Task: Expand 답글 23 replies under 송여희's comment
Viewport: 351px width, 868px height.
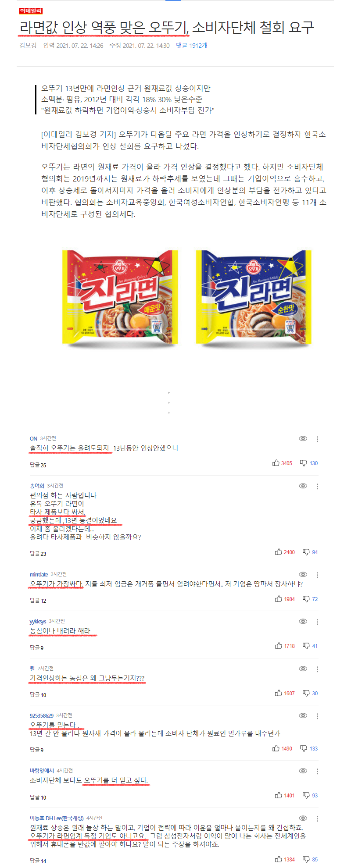Action: 38,554
